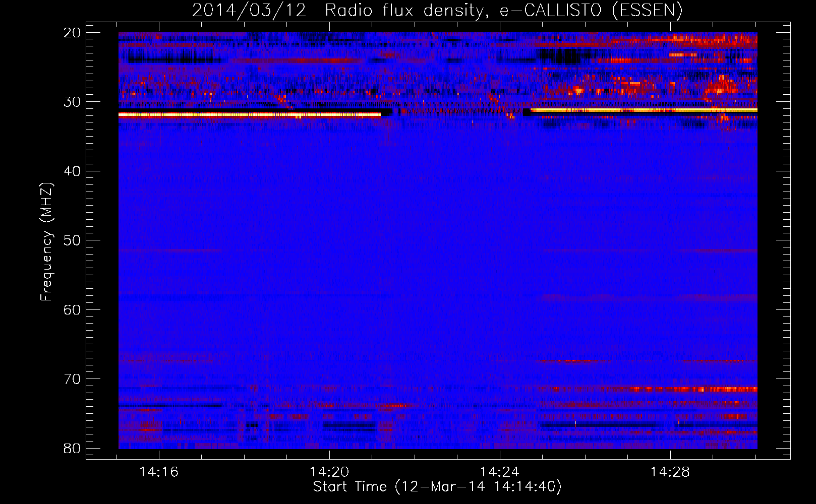Select the 'Frequency (MHZ)' axis label
The image size is (816, 504).
pyautogui.click(x=46, y=242)
